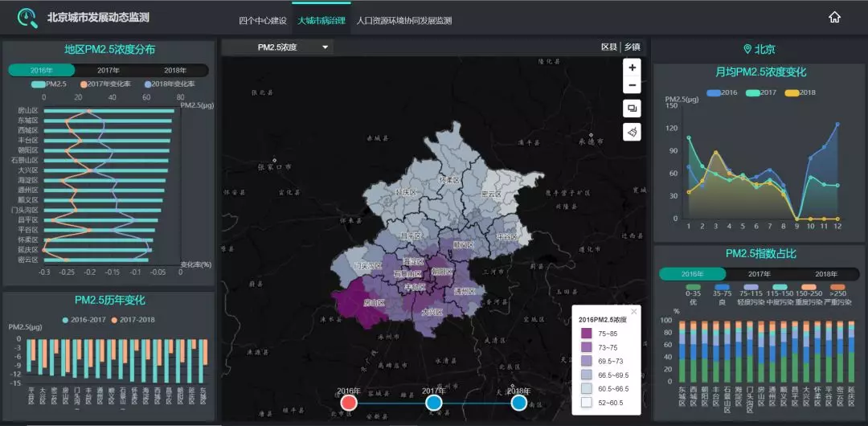Screen dimensions: 868x426
Task: Select 延庆区 on the map
Action: 406,191
